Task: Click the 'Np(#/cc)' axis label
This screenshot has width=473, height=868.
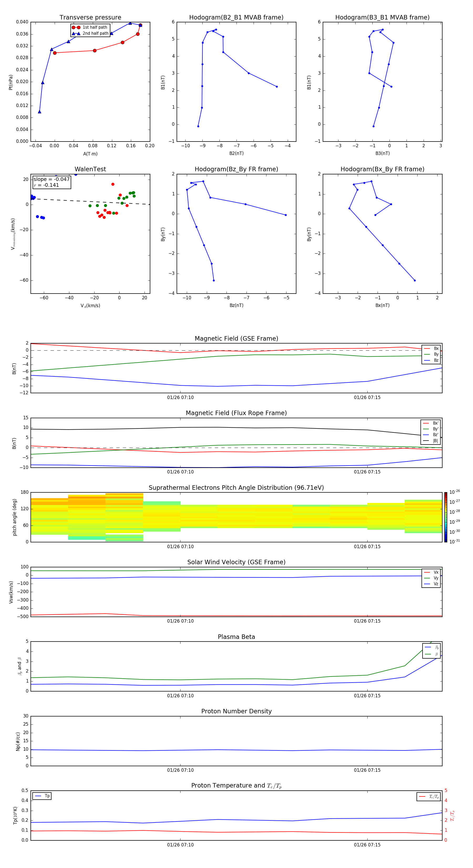Action: [18, 741]
